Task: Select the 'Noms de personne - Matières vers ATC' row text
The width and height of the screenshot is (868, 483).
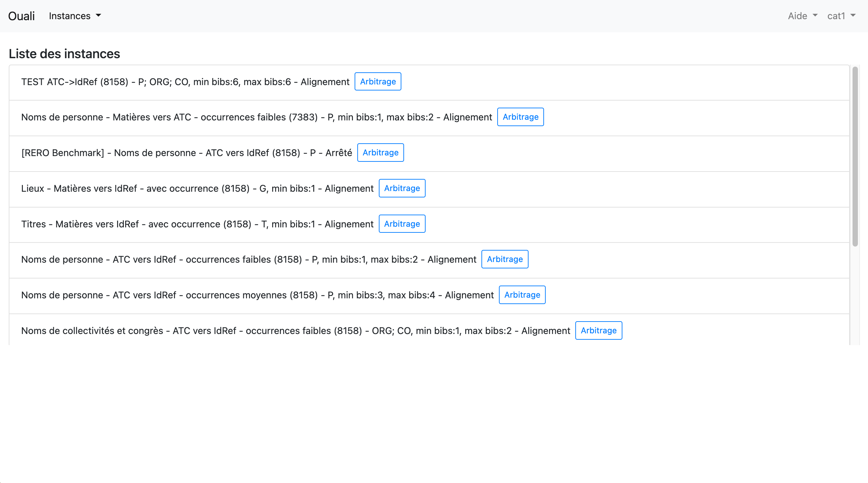Action: 256,117
